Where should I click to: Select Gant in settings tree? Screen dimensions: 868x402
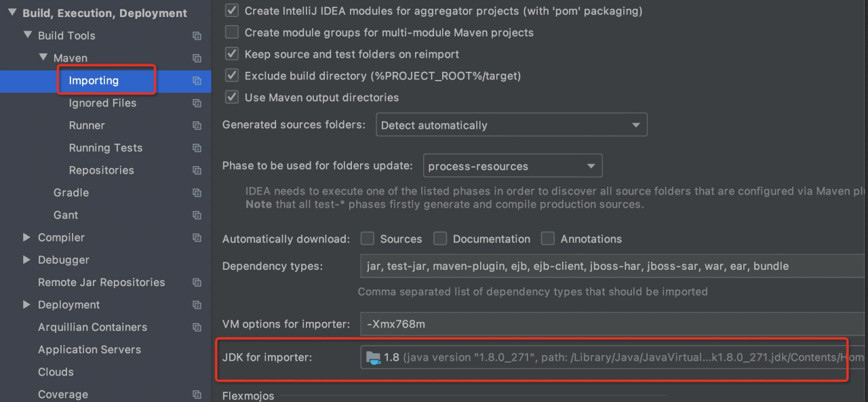(66, 215)
